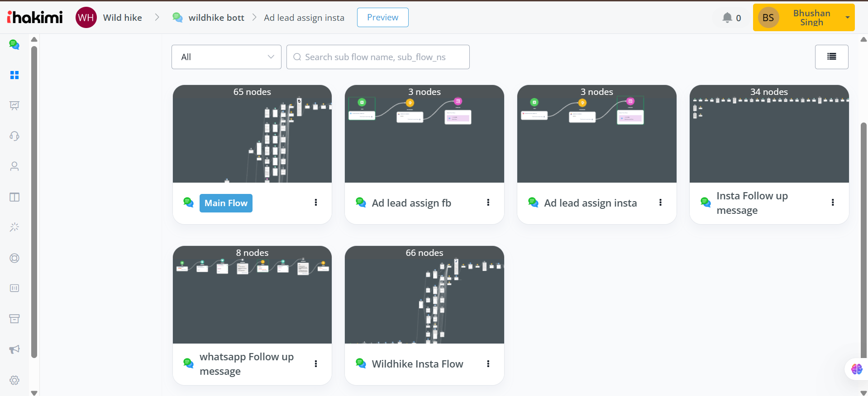Open the three-dot menu for Ad lead assign insta card
Image resolution: width=868 pixels, height=396 pixels.
(x=661, y=203)
